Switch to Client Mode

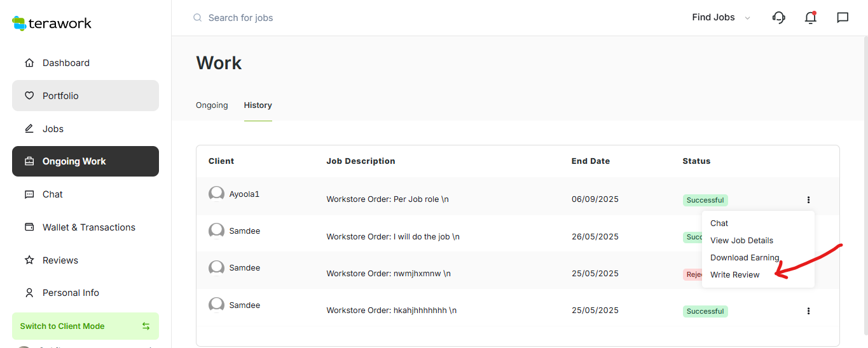point(85,326)
